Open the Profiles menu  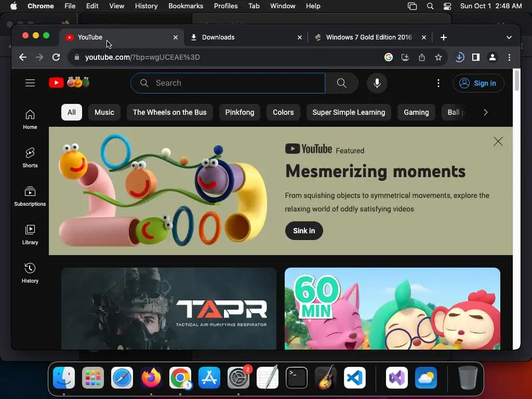pyautogui.click(x=225, y=6)
